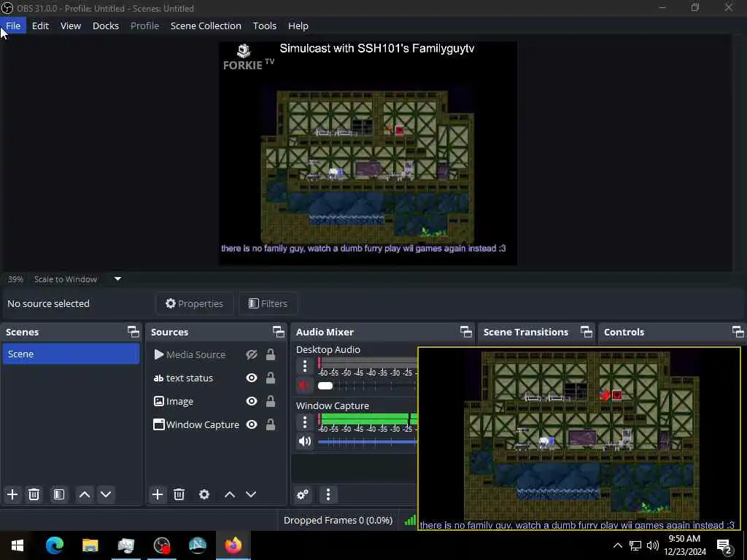The height and width of the screenshot is (560, 747).
Task: Select the Scene item in Scenes list
Action: 71,354
